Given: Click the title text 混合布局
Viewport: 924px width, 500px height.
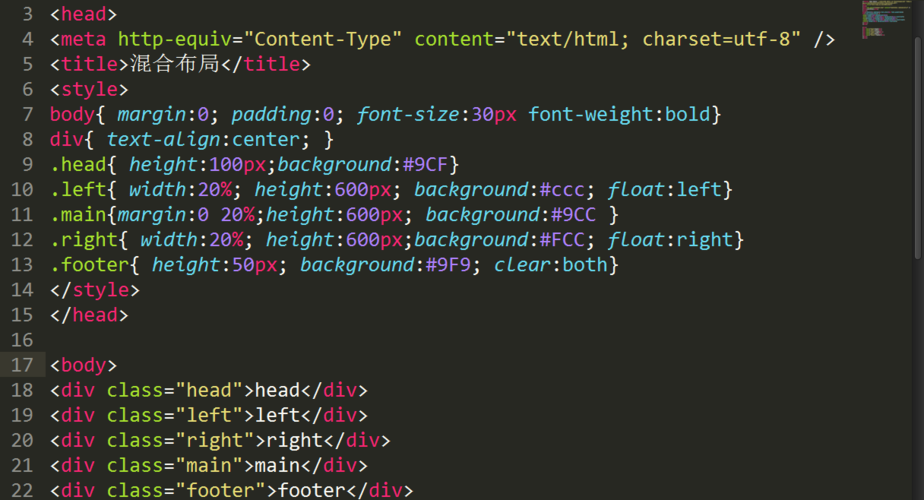Looking at the screenshot, I should tap(174, 64).
